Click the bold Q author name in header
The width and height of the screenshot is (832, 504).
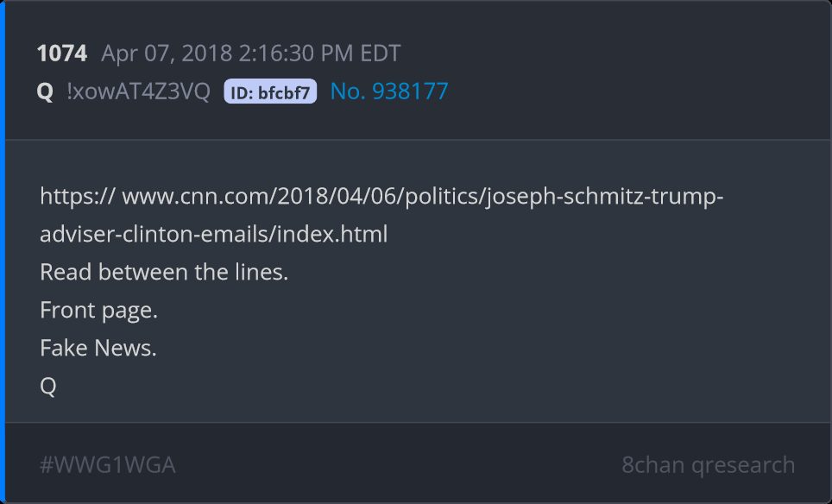(45, 91)
